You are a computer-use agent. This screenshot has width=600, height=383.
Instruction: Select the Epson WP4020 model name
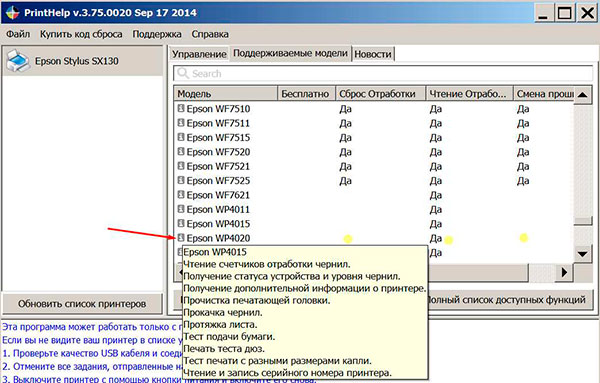click(218, 238)
